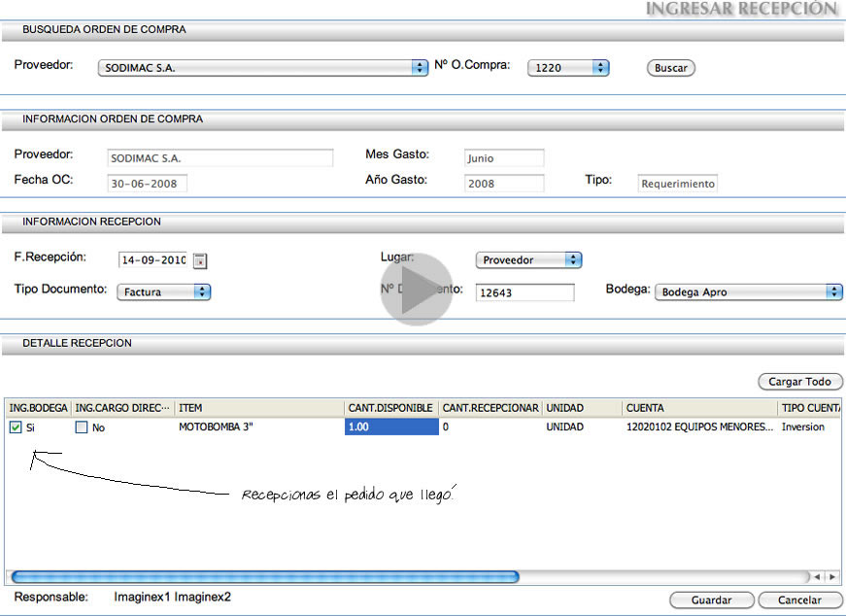This screenshot has height=616, width=846.
Task: Click the UNIDAD value cell in the row
Action: click(582, 428)
